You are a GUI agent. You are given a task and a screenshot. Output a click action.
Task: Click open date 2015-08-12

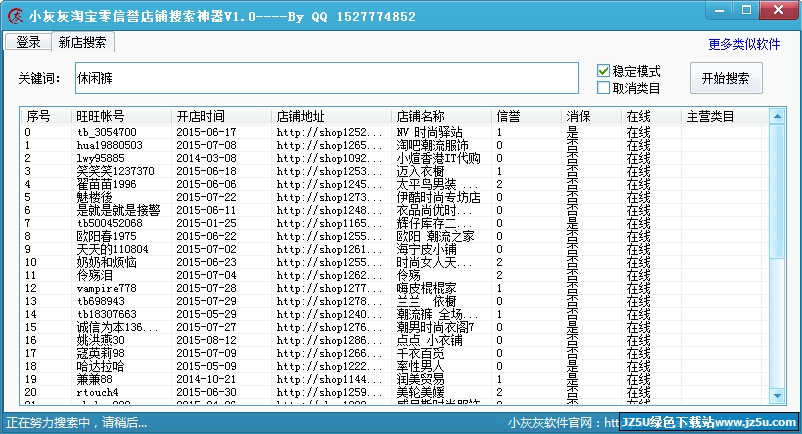coord(206,340)
